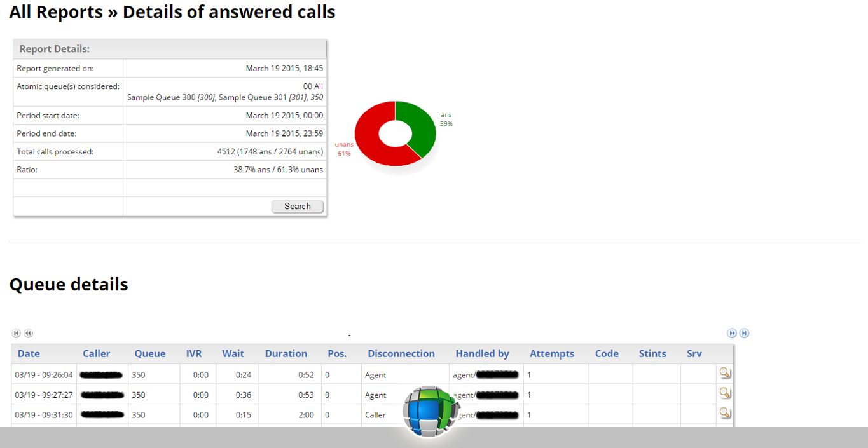Viewport: 868px width, 448px height.
Task: Sort table by Attempts column
Action: click(551, 354)
